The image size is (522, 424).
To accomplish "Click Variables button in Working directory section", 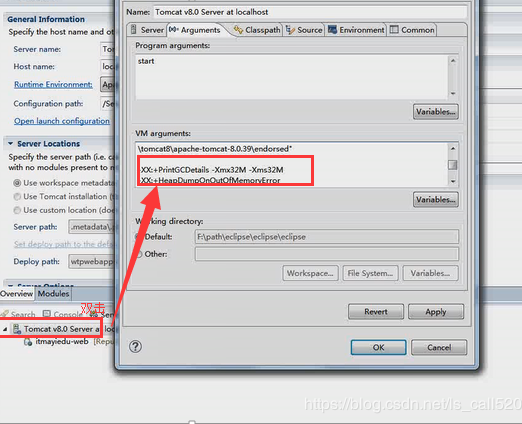I will [430, 273].
